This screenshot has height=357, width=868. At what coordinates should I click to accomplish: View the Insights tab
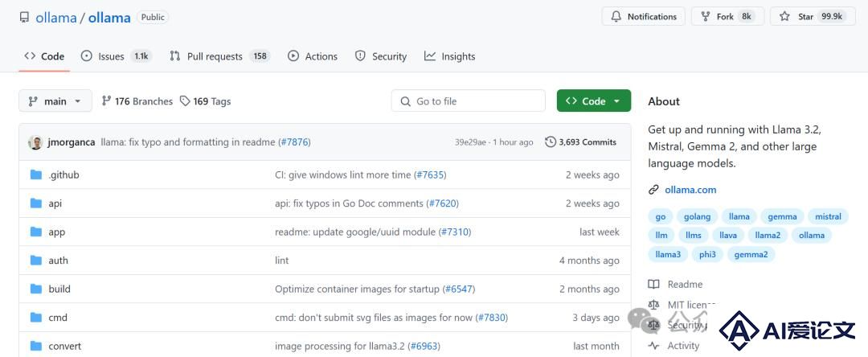449,56
